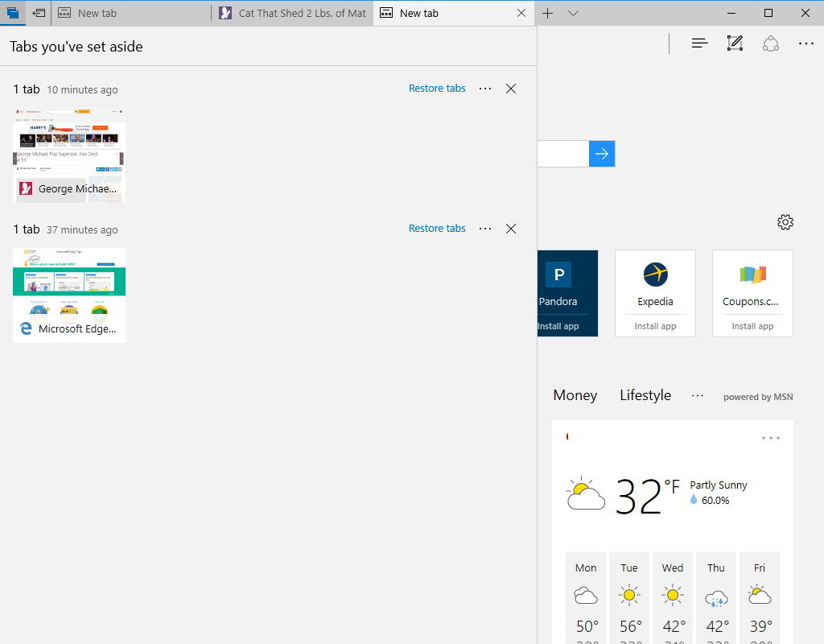Show more news categories ellipsis
824x644 pixels.
pos(698,395)
